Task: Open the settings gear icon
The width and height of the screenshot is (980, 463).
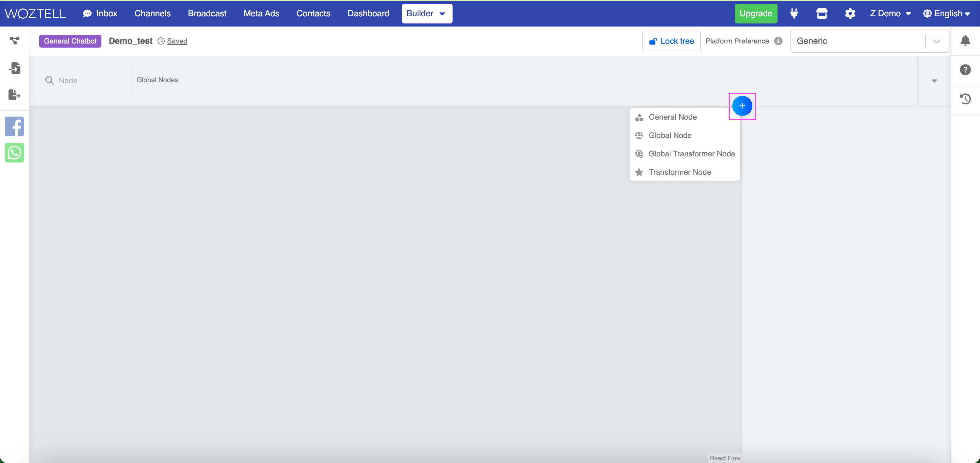Action: (850, 13)
